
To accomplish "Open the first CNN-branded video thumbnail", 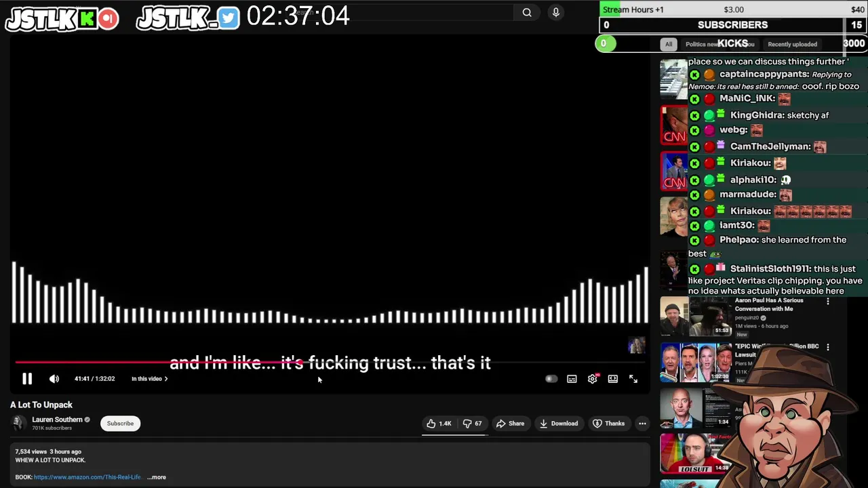I will (x=674, y=125).
